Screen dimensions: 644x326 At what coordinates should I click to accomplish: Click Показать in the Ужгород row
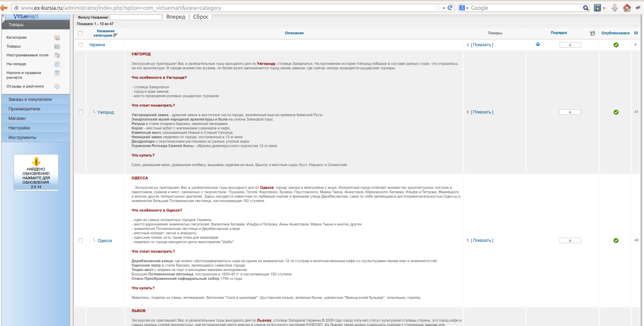tap(482, 112)
